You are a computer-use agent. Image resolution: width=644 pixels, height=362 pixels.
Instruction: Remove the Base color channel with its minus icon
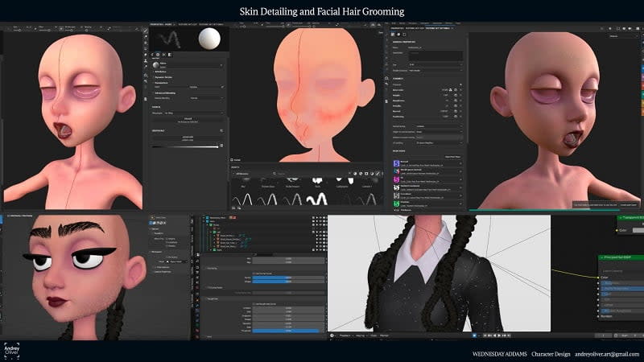click(460, 90)
